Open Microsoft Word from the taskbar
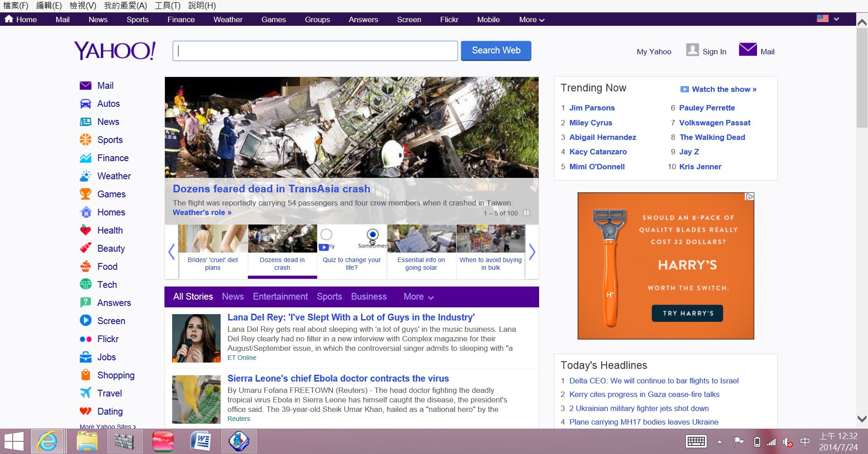 [201, 441]
